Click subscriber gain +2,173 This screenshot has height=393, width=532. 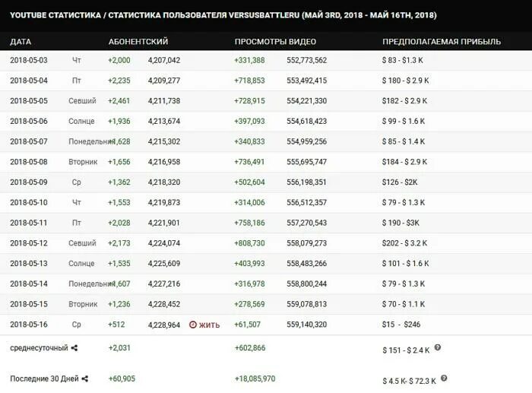tap(119, 243)
